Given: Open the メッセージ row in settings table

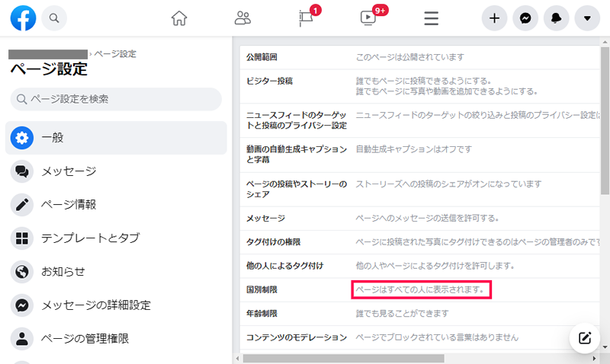Looking at the screenshot, I should (x=420, y=219).
